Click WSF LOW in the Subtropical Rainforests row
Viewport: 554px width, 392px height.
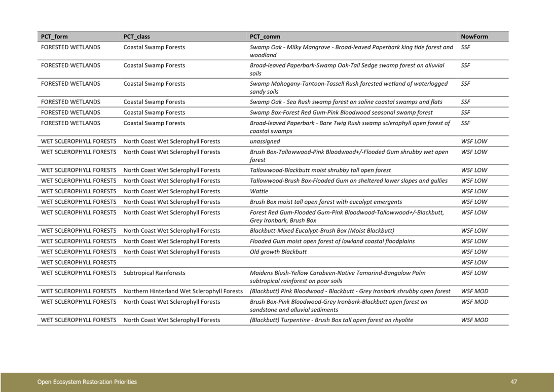click(474, 273)
